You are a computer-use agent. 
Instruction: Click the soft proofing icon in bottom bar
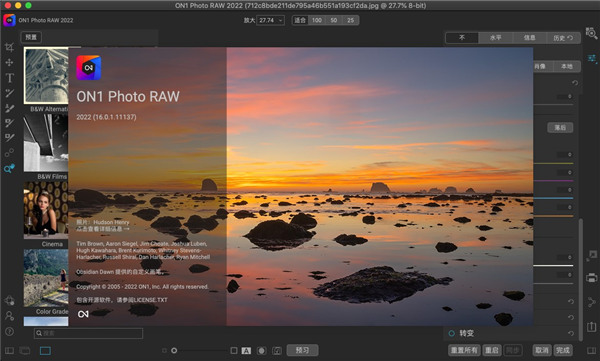[277, 351]
